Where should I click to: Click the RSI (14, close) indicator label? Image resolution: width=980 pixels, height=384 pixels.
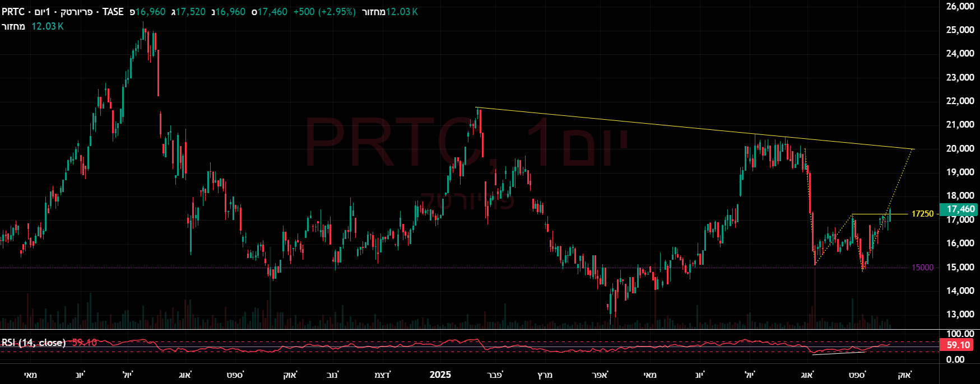[34, 343]
